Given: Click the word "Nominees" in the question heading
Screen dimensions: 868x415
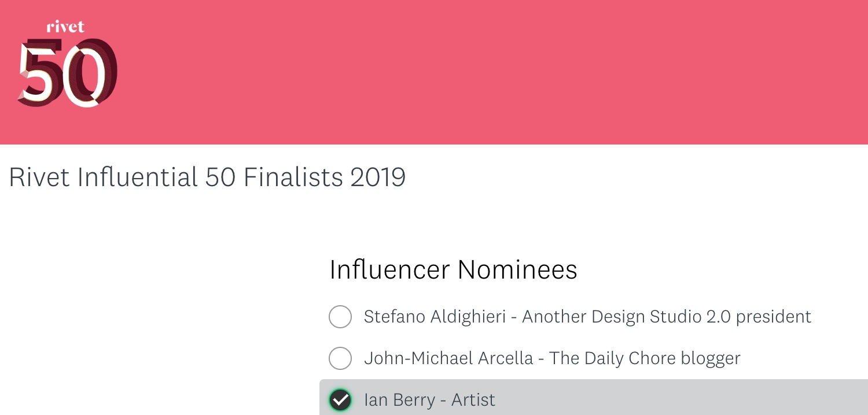Looking at the screenshot, I should click(517, 270).
